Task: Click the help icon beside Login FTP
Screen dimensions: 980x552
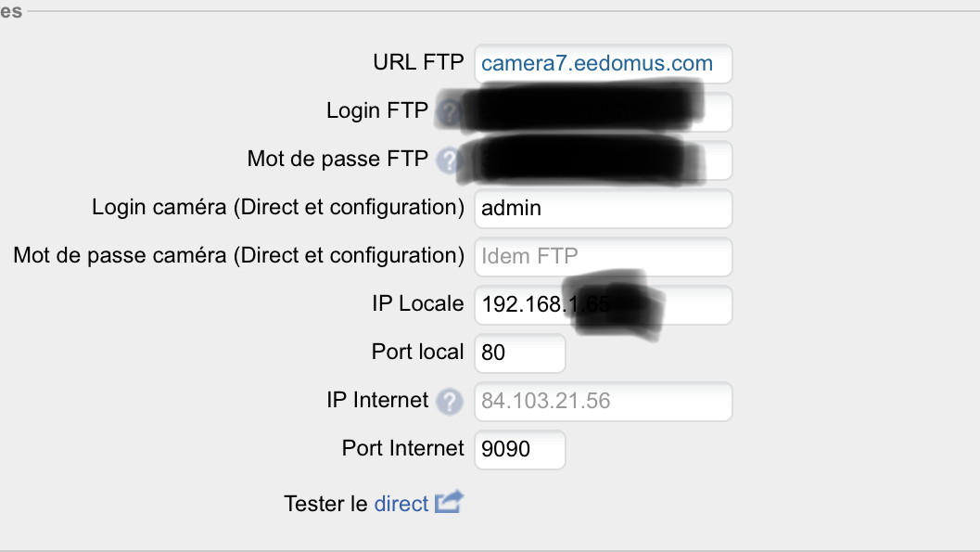Action: [449, 112]
